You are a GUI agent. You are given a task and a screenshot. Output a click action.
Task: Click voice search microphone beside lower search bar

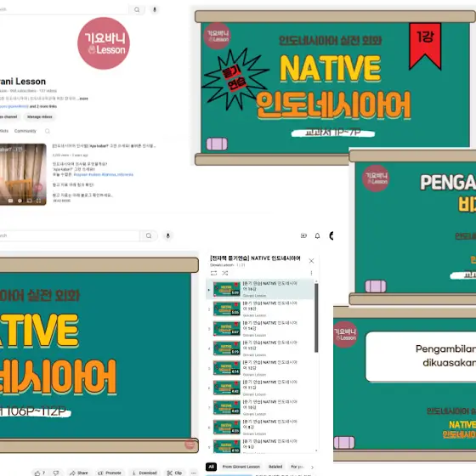(167, 235)
